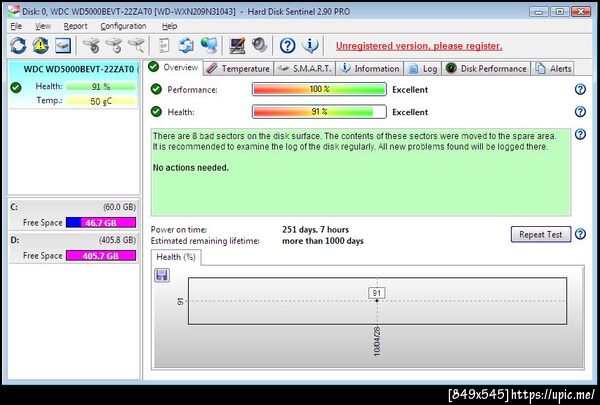This screenshot has height=405, width=600.
Task: Save the health graph with the floppy icon
Action: tap(162, 275)
